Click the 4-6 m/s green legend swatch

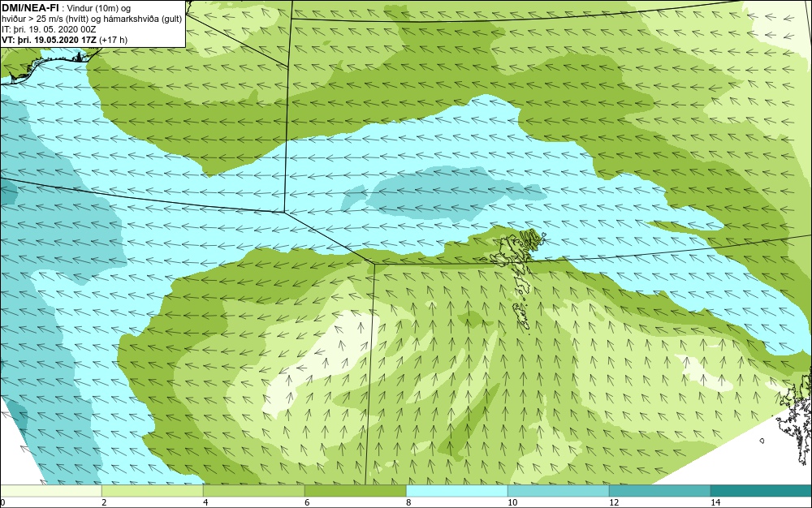pyautogui.click(x=253, y=491)
